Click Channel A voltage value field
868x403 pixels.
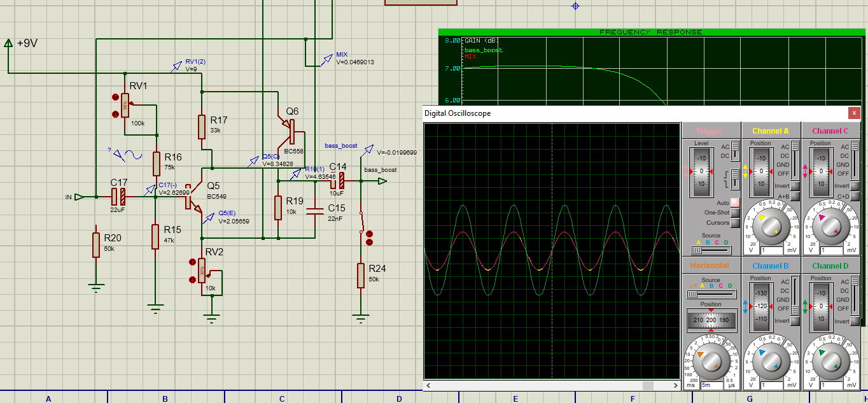tap(771, 251)
